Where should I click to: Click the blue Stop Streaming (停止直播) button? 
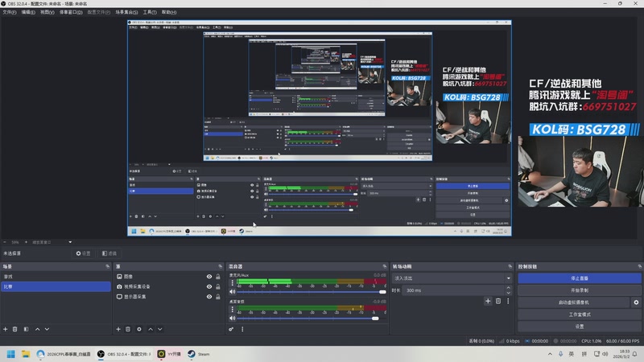tap(580, 278)
